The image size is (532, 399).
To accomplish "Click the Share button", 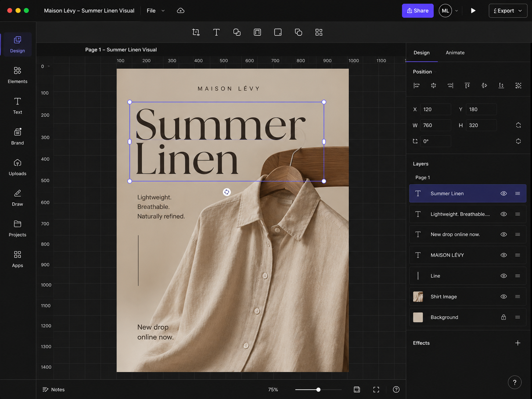I will [418, 11].
